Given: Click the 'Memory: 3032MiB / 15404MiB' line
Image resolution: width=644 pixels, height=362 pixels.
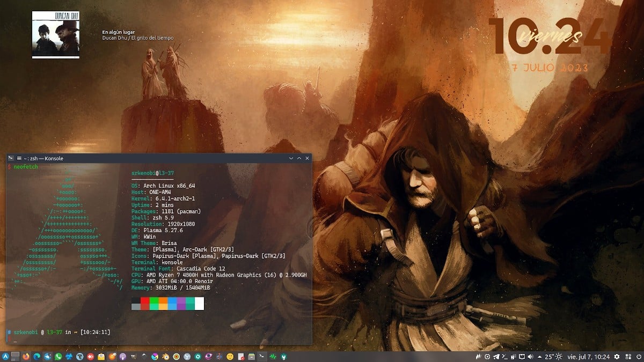Looking at the screenshot, I should click(x=171, y=288).
